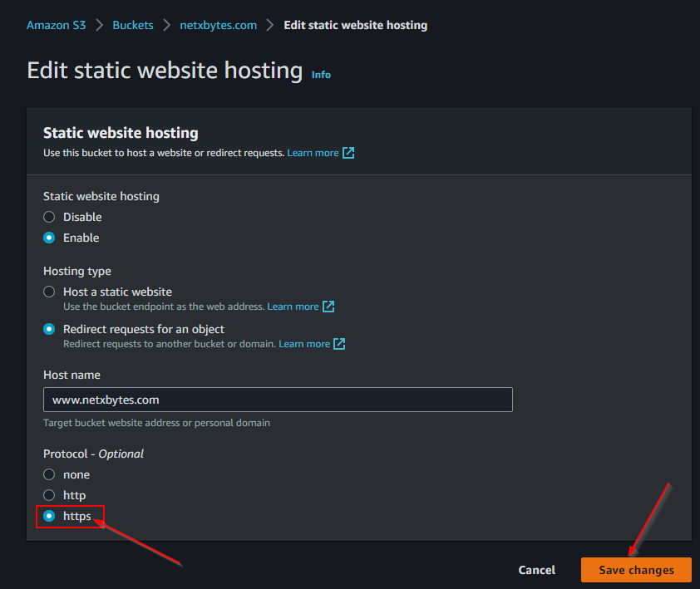The height and width of the screenshot is (589, 700).
Task: Click external link icon for redirect Learn more
Action: point(339,344)
